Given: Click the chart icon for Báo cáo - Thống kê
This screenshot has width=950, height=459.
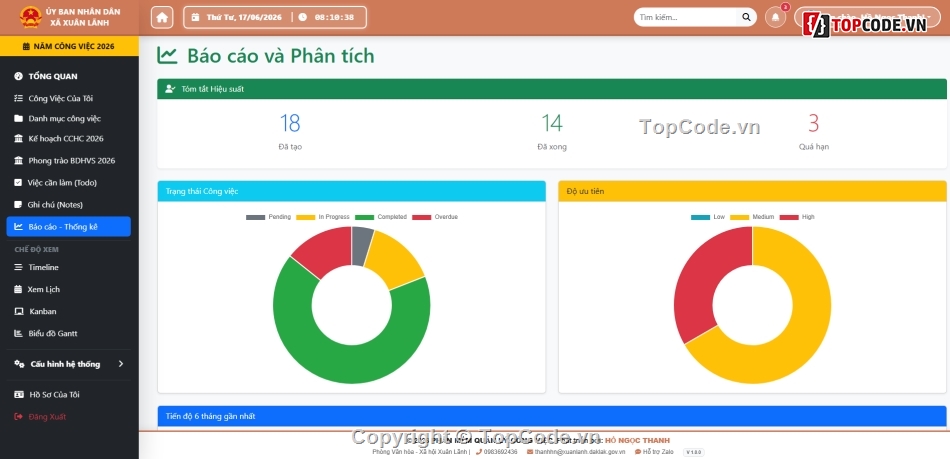Looking at the screenshot, I should point(18,226).
